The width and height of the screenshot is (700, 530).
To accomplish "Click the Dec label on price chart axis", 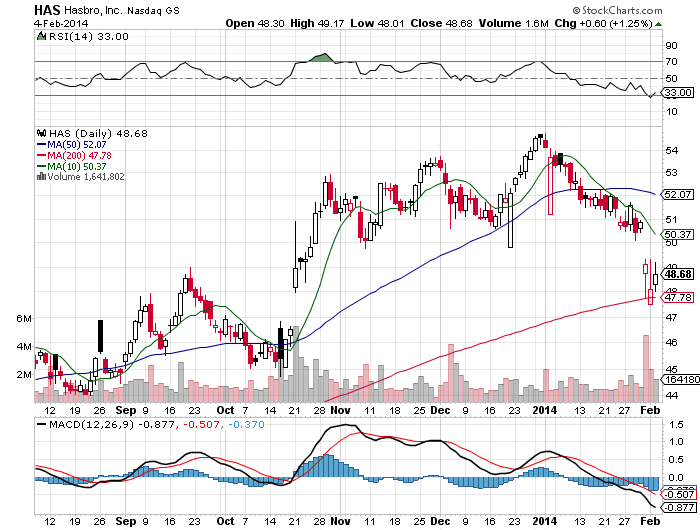I will [x=440, y=410].
